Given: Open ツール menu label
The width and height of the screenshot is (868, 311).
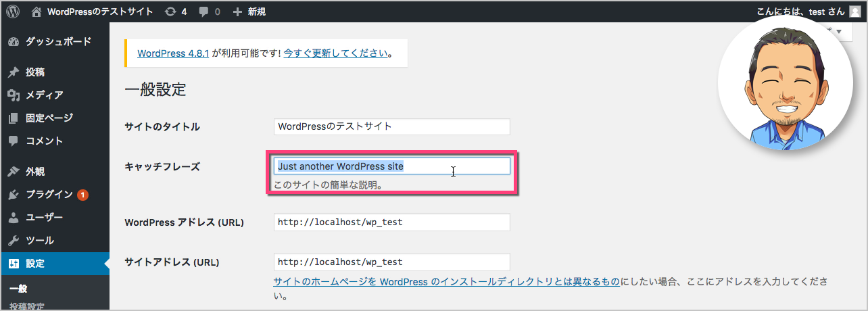Looking at the screenshot, I should [40, 241].
